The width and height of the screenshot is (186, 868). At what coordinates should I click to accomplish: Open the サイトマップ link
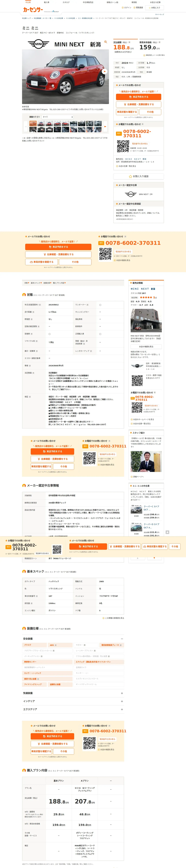click(159, 14)
